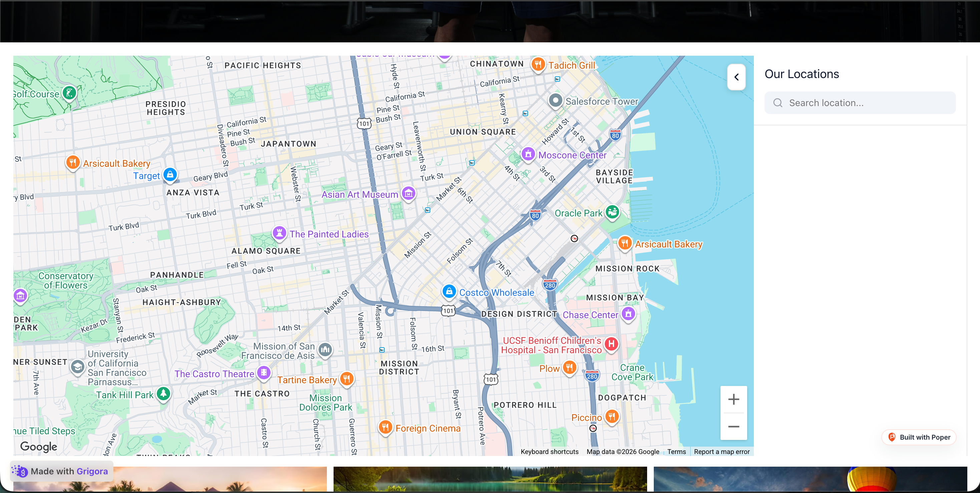Open the Made with Grigora badge
Image resolution: width=980 pixels, height=493 pixels.
pos(62,471)
